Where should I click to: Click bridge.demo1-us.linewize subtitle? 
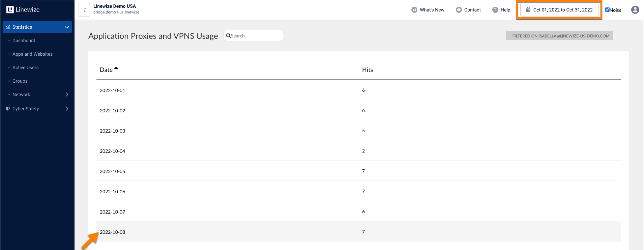116,12
